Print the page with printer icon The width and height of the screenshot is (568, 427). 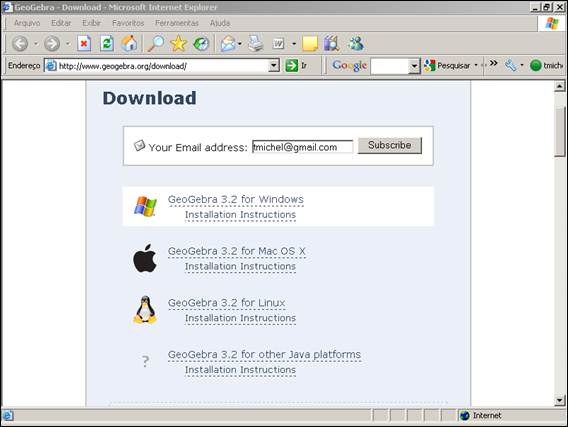(x=256, y=43)
